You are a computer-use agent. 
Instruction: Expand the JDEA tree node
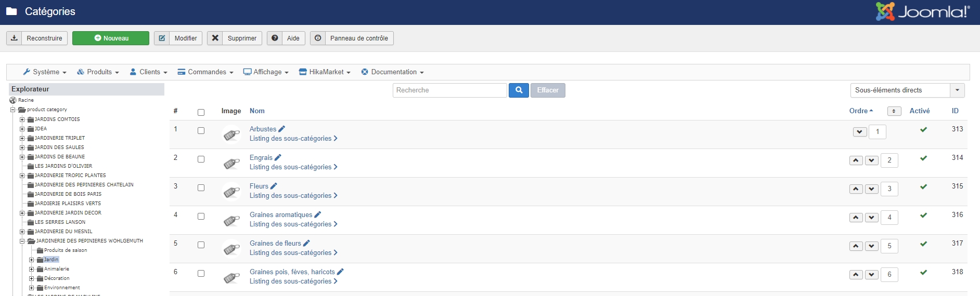pyautogui.click(x=22, y=129)
